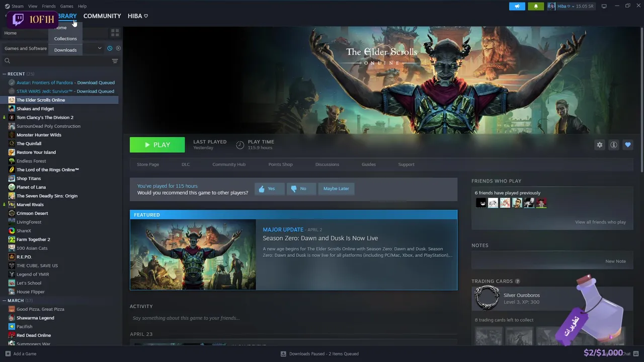Open the library filter options icon

tap(115, 61)
